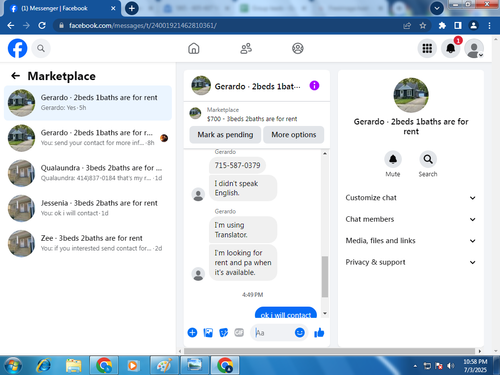Open Qualaundra 3beds 2baths conversation
The height and width of the screenshot is (375, 500).
[88, 173]
